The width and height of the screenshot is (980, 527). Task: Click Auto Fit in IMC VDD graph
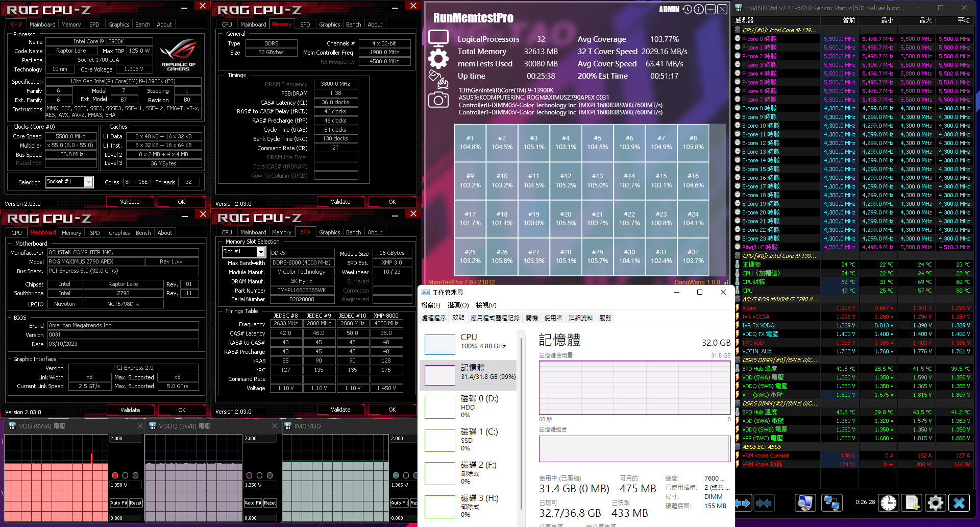[400, 503]
